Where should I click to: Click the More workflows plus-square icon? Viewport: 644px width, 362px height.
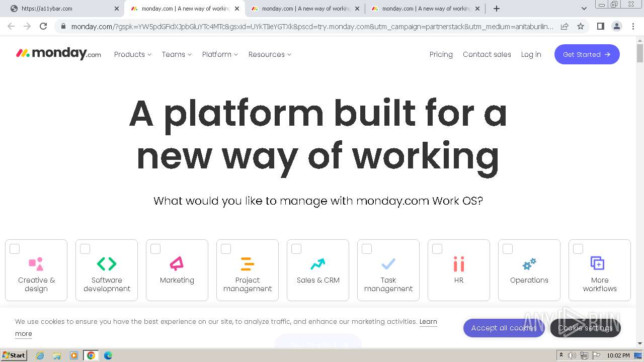(x=597, y=263)
